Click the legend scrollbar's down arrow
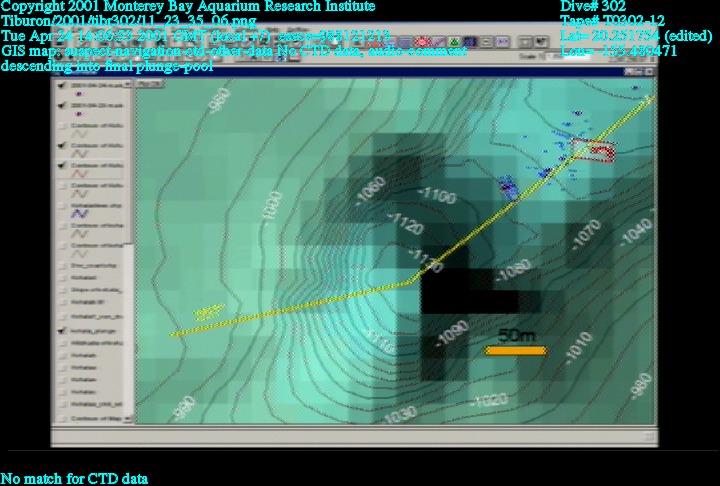This screenshot has width=720, height=486. 128,418
